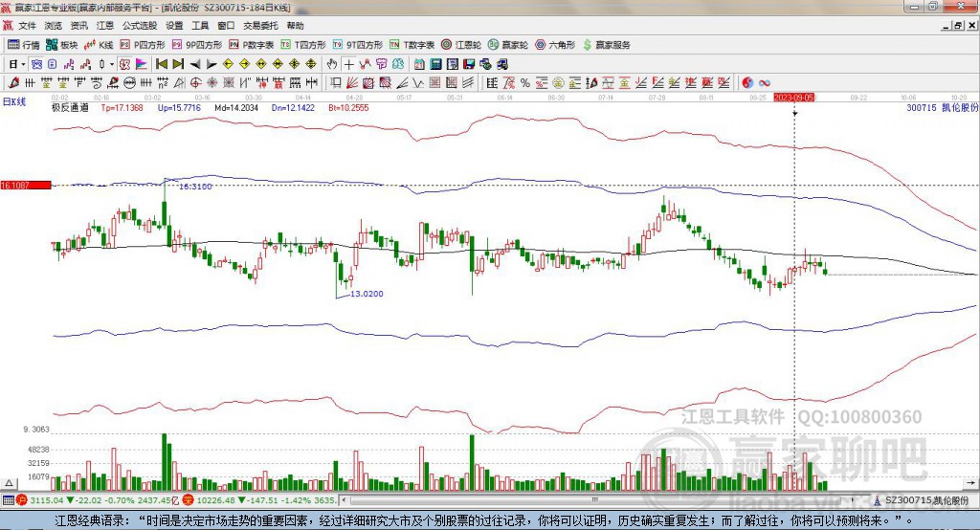
Task: Click the Up=15.7716 indicator value
Action: coord(179,107)
